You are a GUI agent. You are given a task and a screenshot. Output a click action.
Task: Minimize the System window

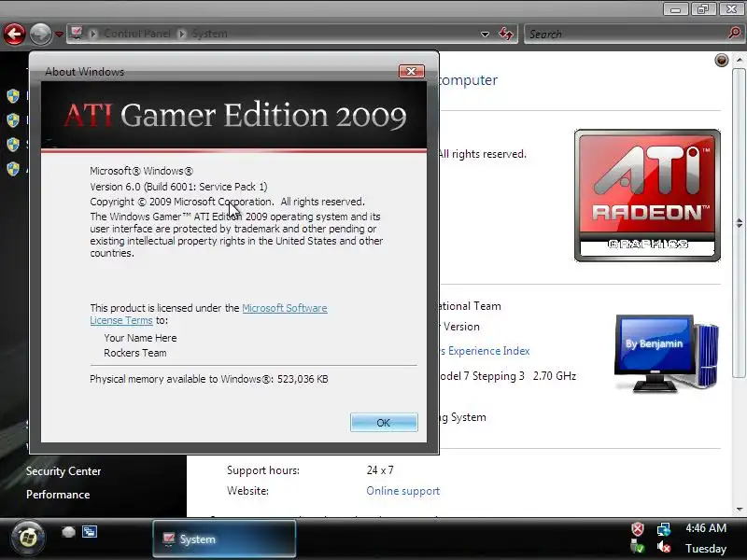(675, 9)
